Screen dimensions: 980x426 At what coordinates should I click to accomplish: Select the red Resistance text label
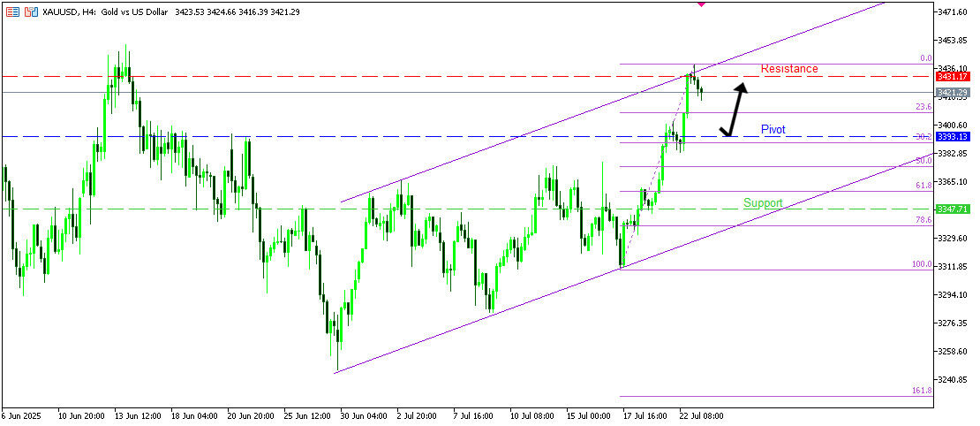coord(788,69)
